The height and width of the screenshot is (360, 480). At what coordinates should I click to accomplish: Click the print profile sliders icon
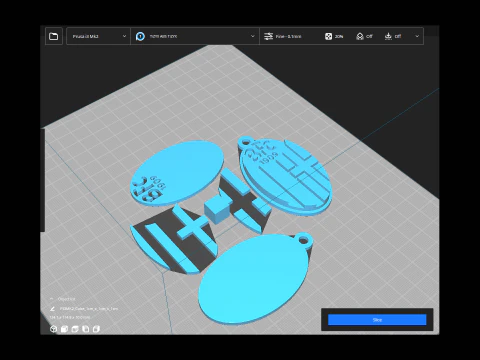(268, 36)
